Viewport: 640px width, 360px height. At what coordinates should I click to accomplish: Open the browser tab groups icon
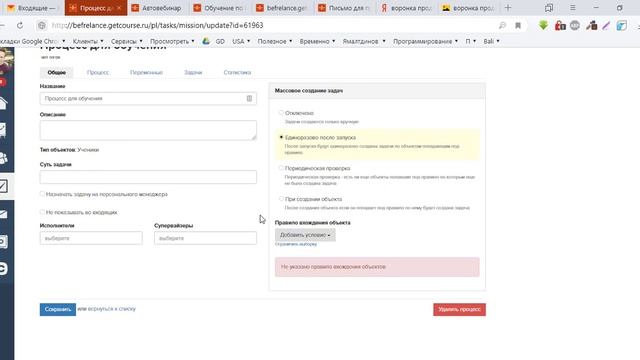(549, 8)
